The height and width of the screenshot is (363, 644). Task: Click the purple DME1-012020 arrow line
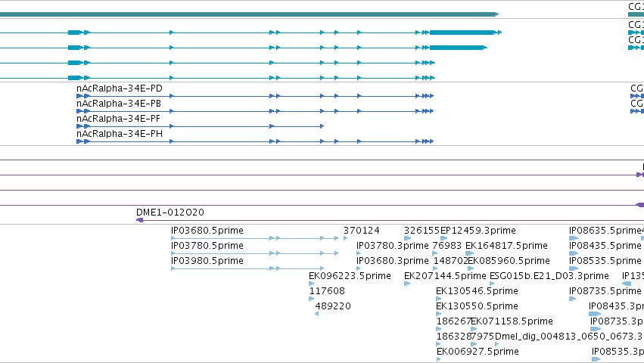390,221
